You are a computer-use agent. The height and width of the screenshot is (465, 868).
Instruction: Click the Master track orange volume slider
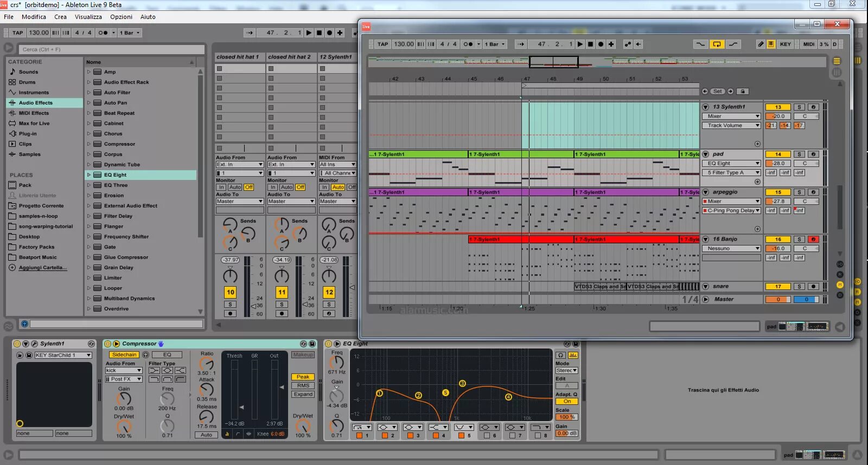pyautogui.click(x=778, y=299)
